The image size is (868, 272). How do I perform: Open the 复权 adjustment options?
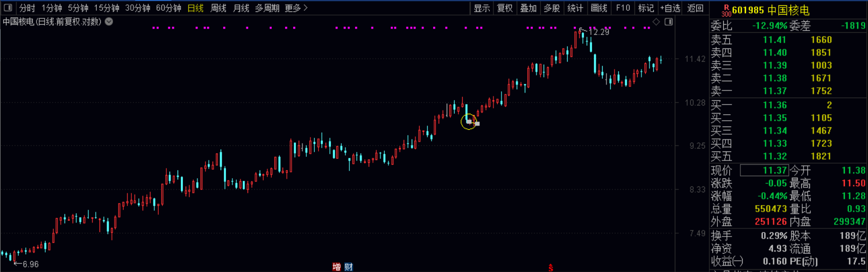tap(505, 8)
